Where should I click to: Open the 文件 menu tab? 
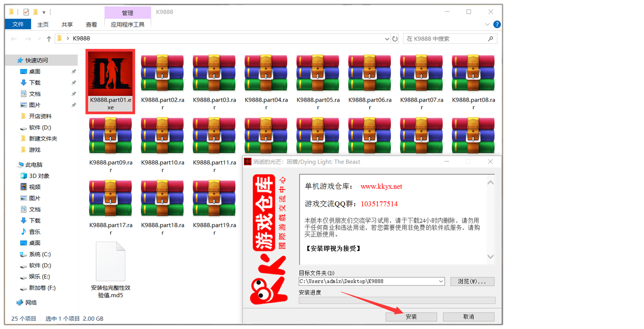point(18,24)
